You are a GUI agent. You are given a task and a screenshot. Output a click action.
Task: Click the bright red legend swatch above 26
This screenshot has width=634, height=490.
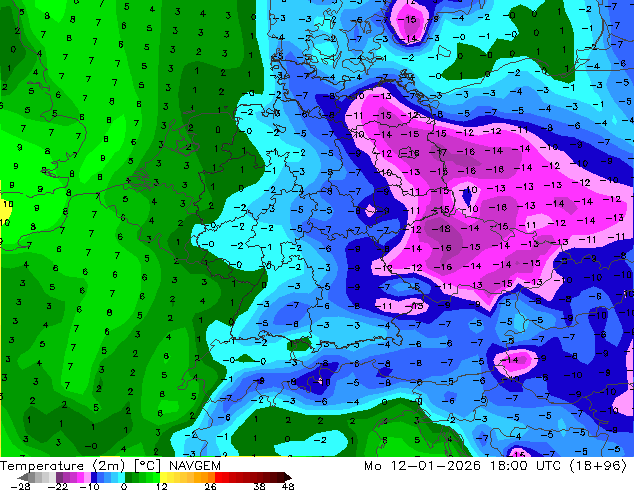pos(218,477)
